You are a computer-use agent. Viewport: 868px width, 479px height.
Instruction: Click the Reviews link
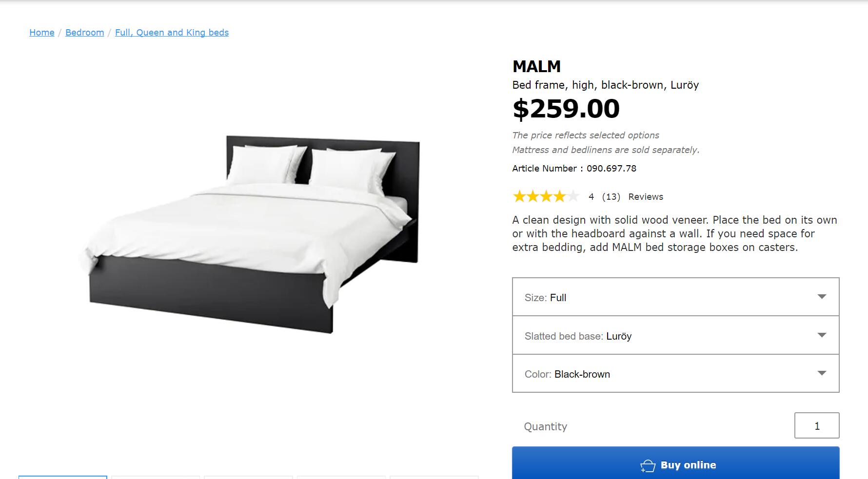[x=646, y=197]
